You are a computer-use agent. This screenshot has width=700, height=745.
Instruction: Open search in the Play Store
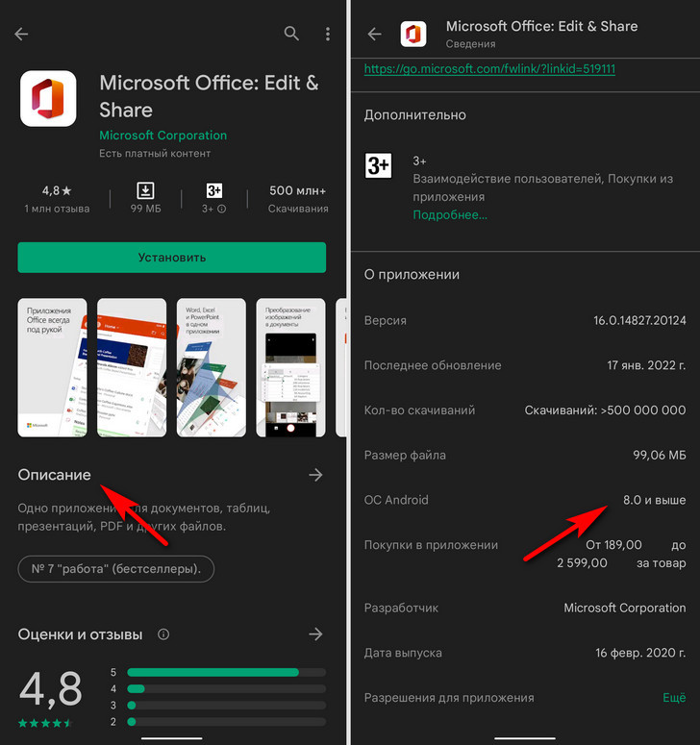(291, 34)
